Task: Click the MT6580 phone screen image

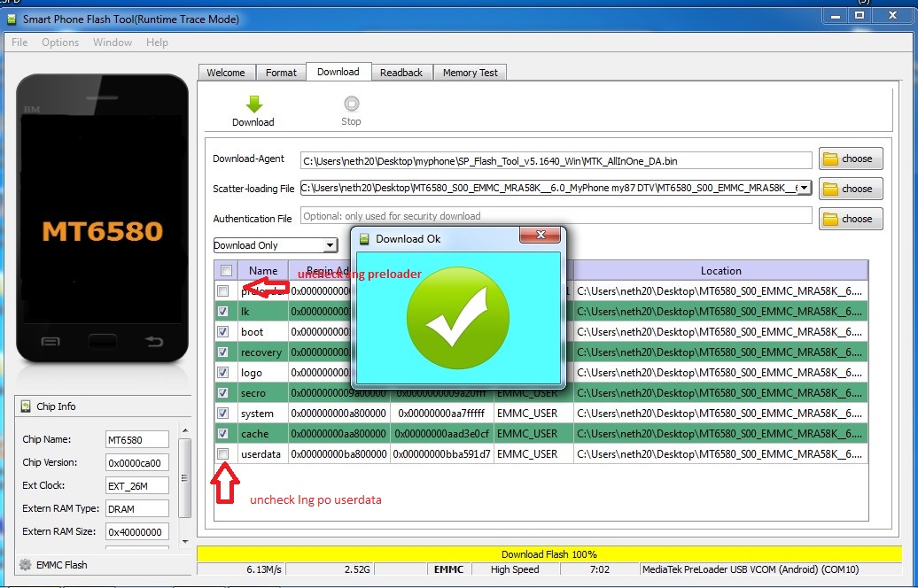Action: pos(103,219)
